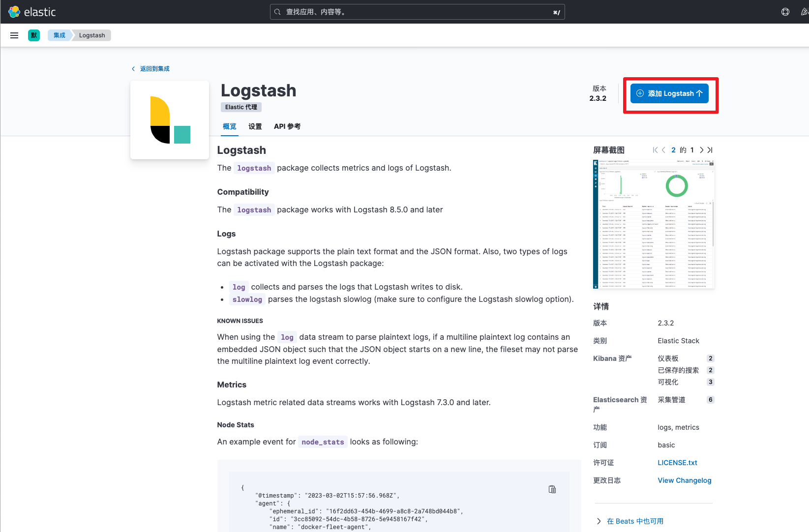Viewport: 809px width, 532px height.
Task: Click the 可视化 asset row
Action: (x=686, y=382)
